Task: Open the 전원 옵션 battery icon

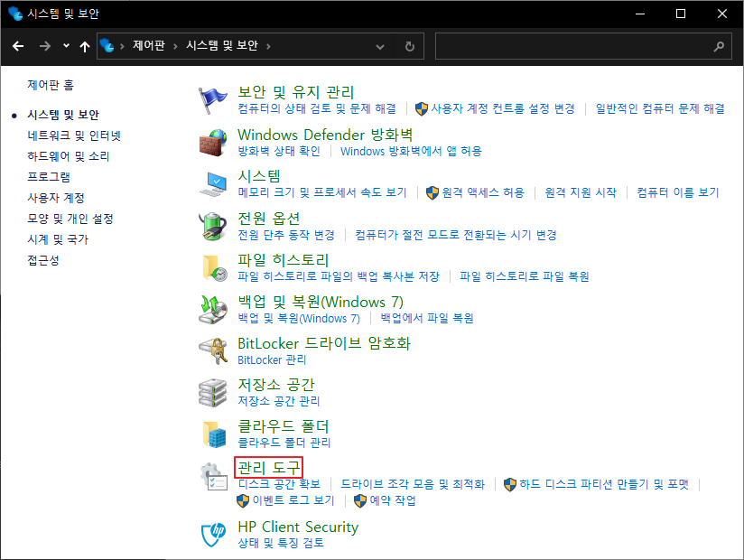Action: 212,226
